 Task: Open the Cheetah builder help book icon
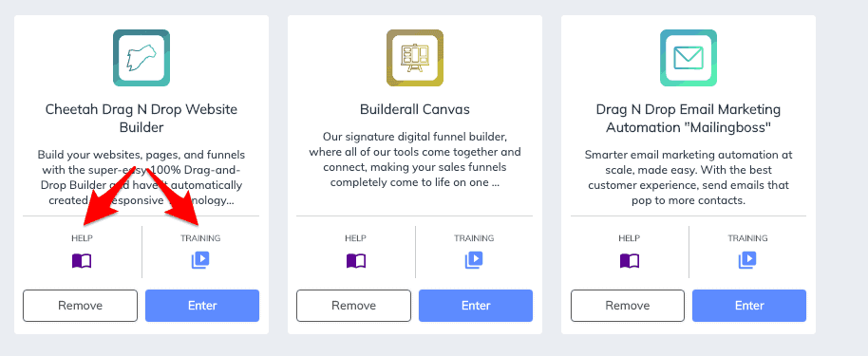pos(82,261)
